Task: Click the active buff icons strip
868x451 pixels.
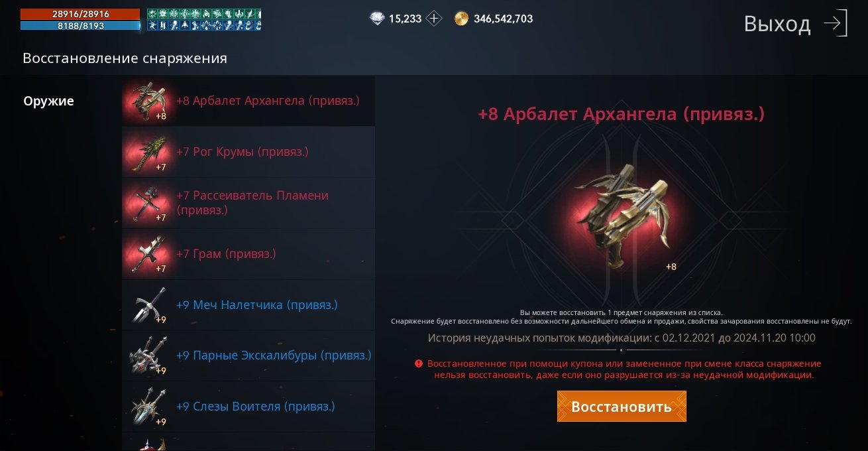Action: (x=204, y=19)
